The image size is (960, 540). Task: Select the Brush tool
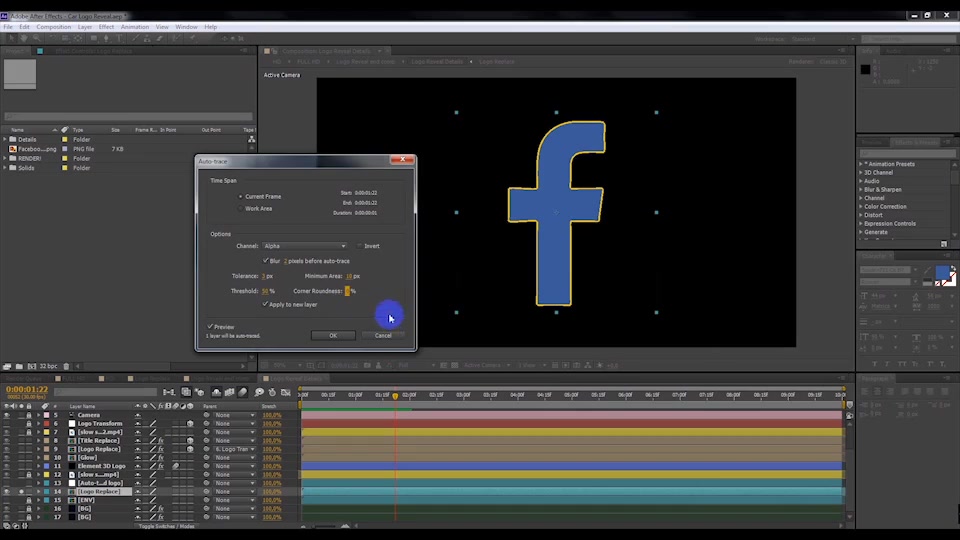pyautogui.click(x=135, y=38)
